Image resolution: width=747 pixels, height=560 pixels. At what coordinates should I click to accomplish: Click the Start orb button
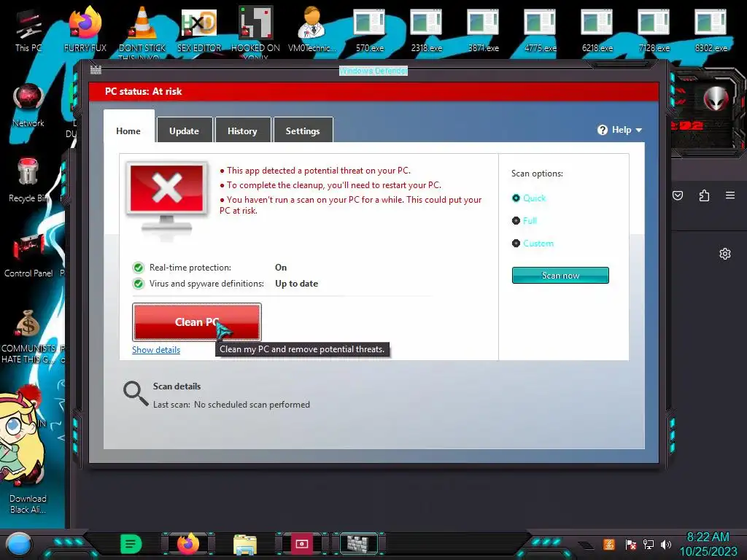19,545
